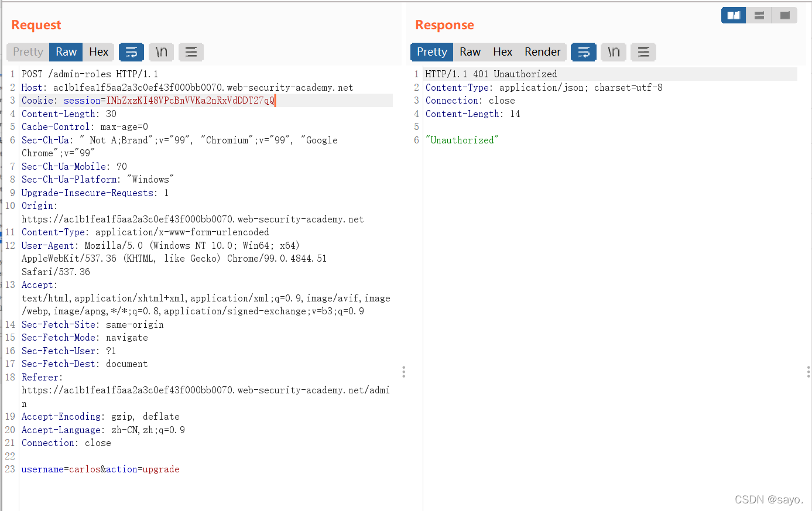Toggle show non-printable characters in Response panel
The height and width of the screenshot is (511, 812).
coord(614,52)
